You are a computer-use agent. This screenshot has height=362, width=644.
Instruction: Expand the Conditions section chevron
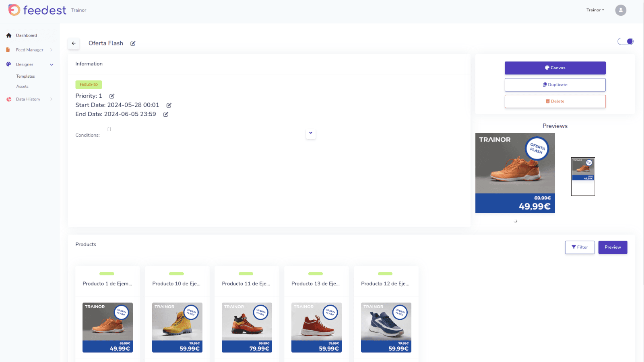click(x=311, y=133)
